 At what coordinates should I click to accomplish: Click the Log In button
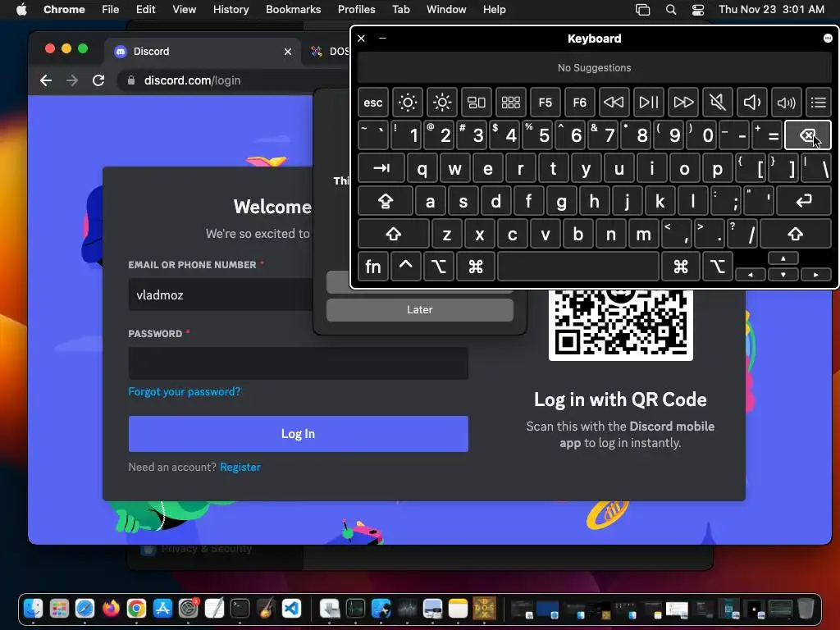(298, 433)
